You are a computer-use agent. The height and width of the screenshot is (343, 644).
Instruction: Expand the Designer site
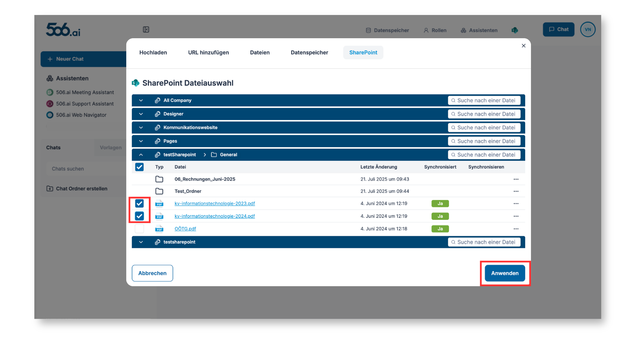click(x=141, y=114)
